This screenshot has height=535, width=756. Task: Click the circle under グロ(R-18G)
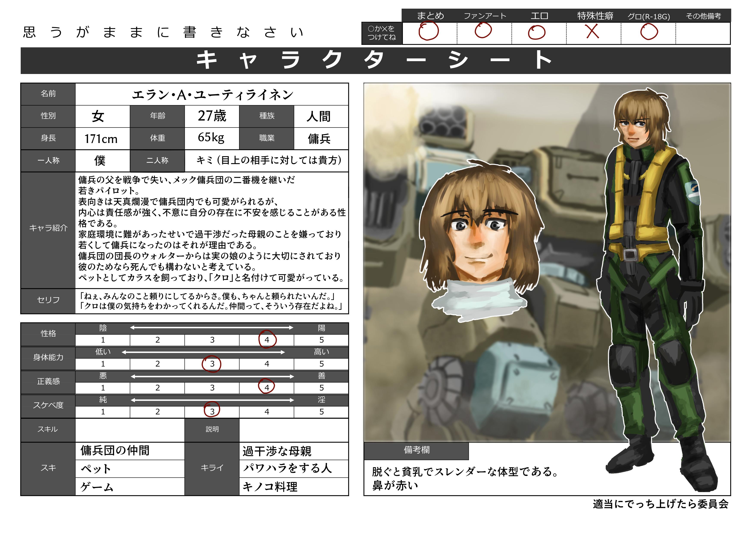click(649, 32)
